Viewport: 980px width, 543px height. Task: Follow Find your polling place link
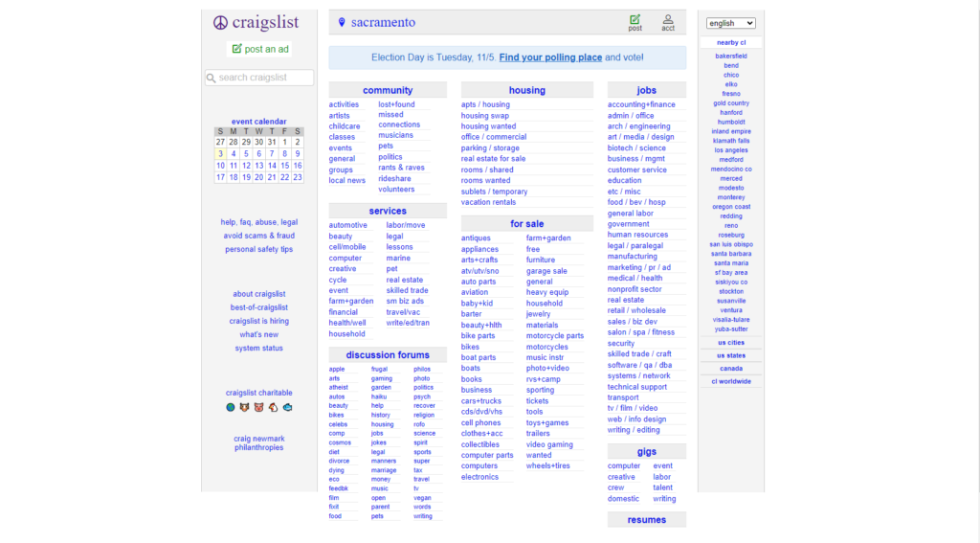550,57
